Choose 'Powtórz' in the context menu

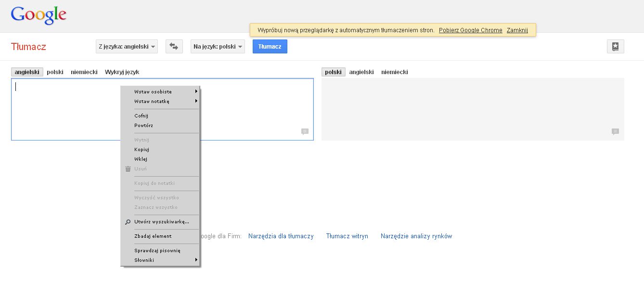click(x=160, y=126)
